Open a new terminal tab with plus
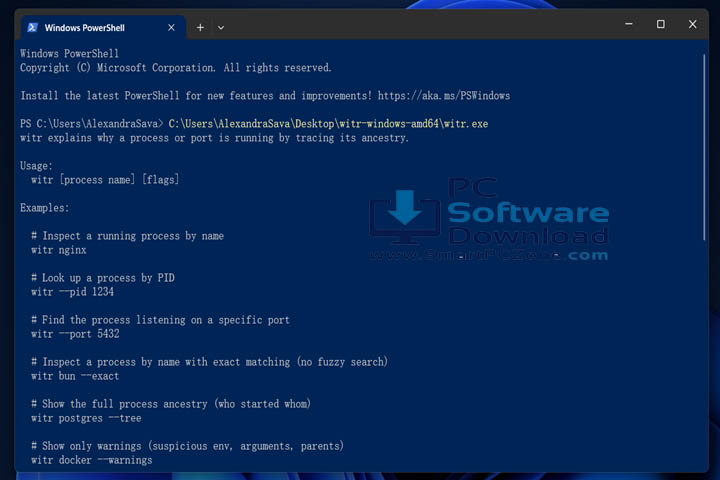This screenshot has height=480, width=720. [200, 28]
